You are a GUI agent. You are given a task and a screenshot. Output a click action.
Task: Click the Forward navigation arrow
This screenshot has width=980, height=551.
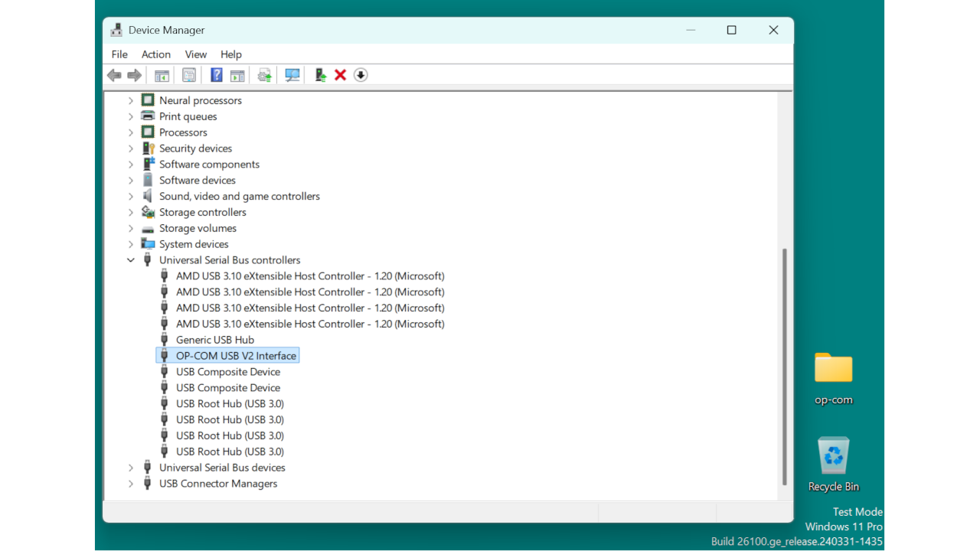(134, 74)
